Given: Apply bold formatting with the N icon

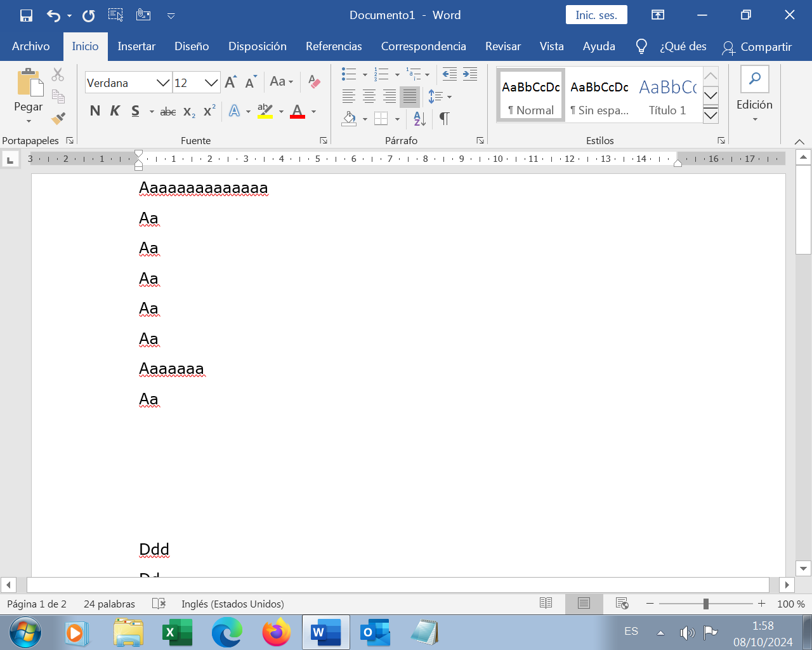Looking at the screenshot, I should [95, 110].
